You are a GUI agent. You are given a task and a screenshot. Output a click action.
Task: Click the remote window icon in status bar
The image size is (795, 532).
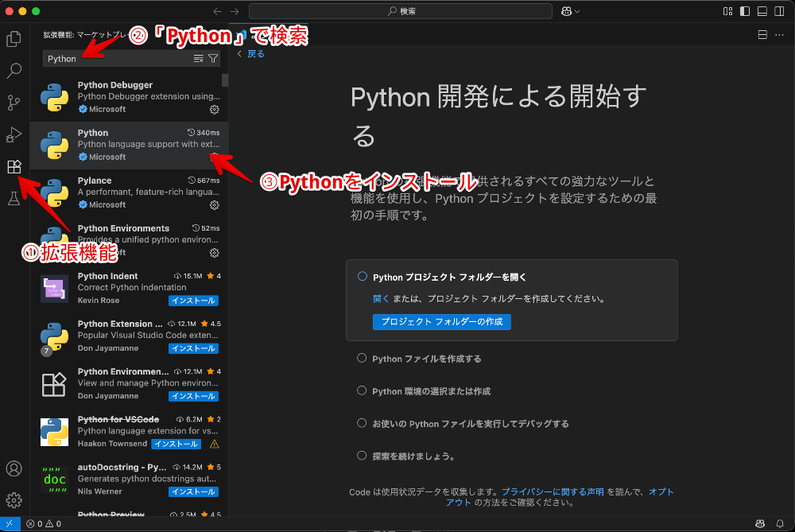(x=10, y=524)
